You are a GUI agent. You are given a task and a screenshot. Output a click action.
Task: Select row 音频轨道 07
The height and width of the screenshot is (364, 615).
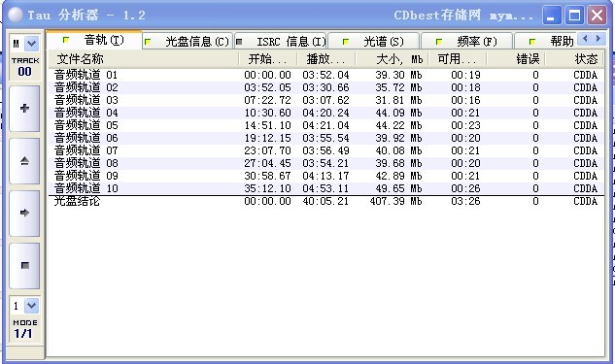(325, 150)
